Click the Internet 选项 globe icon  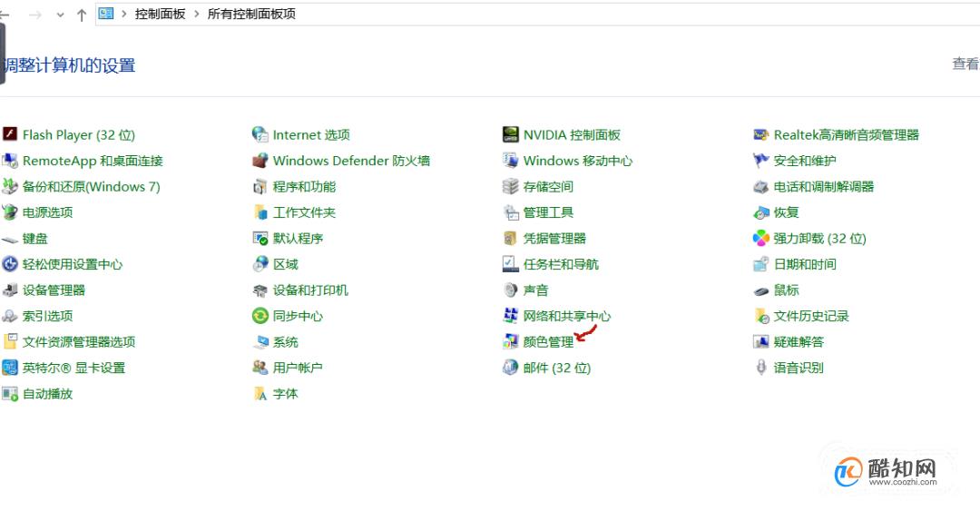coord(260,133)
